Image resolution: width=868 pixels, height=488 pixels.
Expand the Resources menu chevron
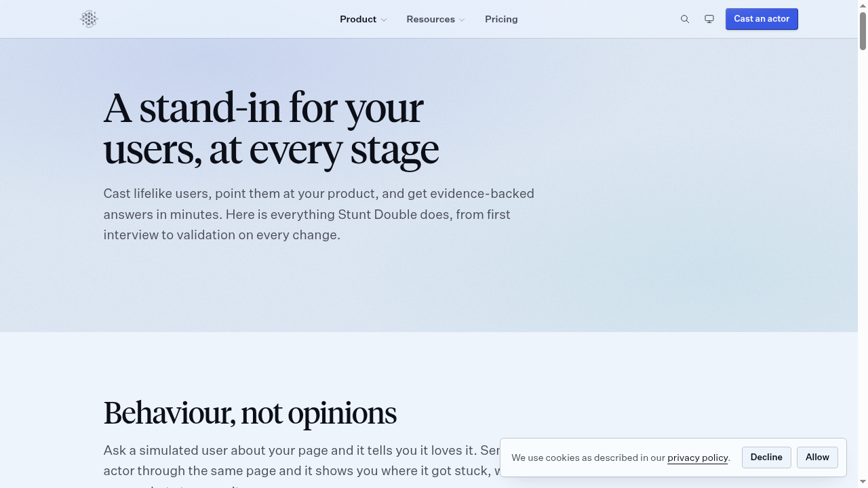pos(462,20)
